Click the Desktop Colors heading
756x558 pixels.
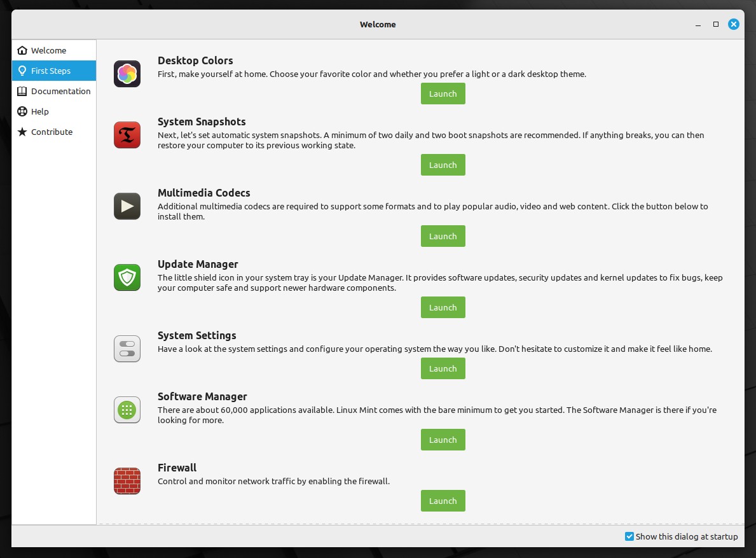(195, 60)
